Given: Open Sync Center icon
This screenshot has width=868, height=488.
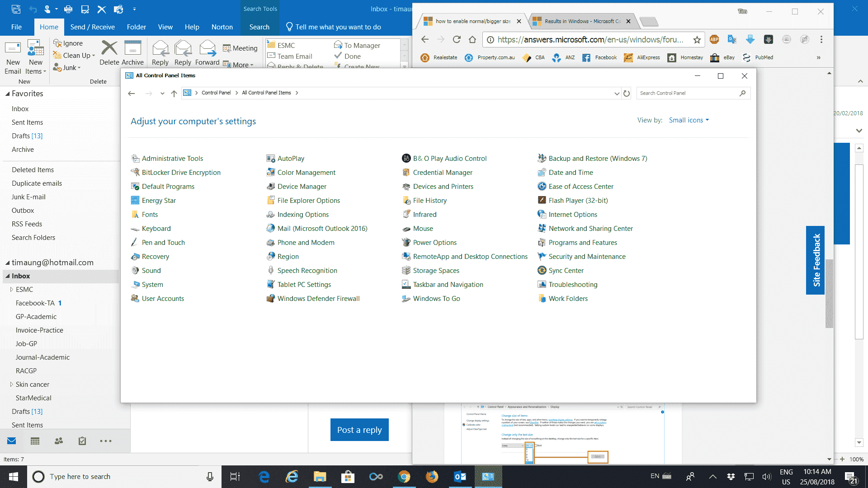Looking at the screenshot, I should [x=542, y=271].
